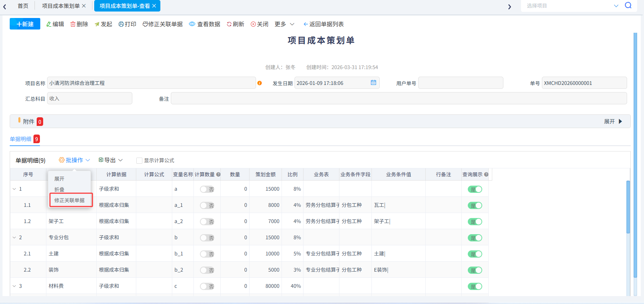Click the 编辑 pencil toolbar item

[55, 24]
